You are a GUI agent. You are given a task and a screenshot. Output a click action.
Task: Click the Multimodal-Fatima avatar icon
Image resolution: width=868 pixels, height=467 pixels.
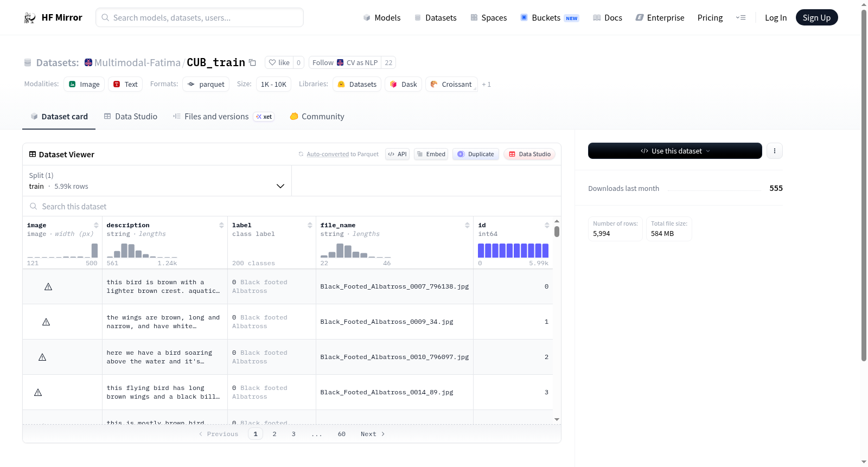pyautogui.click(x=88, y=62)
